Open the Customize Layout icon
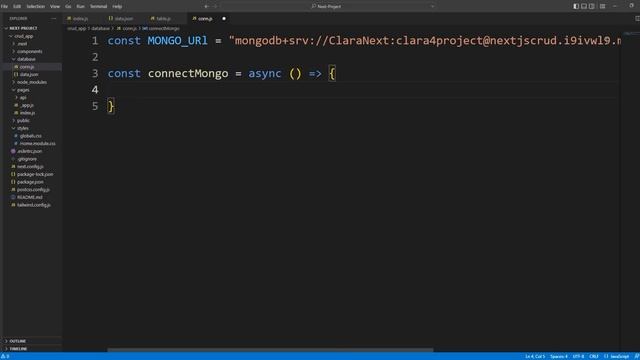 click(x=602, y=7)
